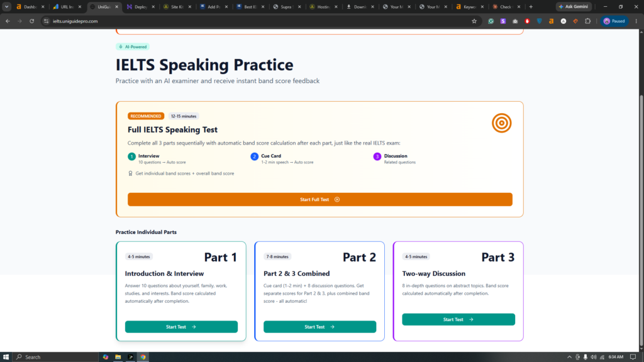
Task: Reload the page with the refresh icon
Action: pyautogui.click(x=31, y=21)
